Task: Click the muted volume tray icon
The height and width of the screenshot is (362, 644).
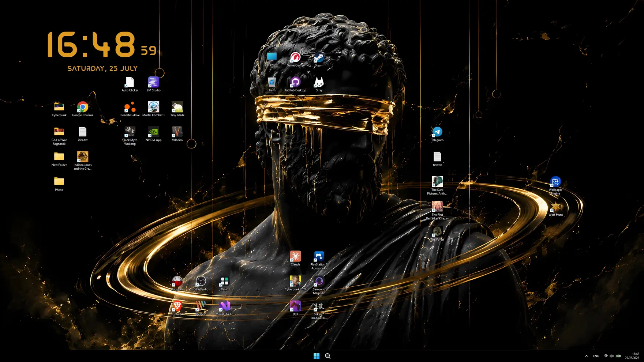Action: pyautogui.click(x=612, y=356)
